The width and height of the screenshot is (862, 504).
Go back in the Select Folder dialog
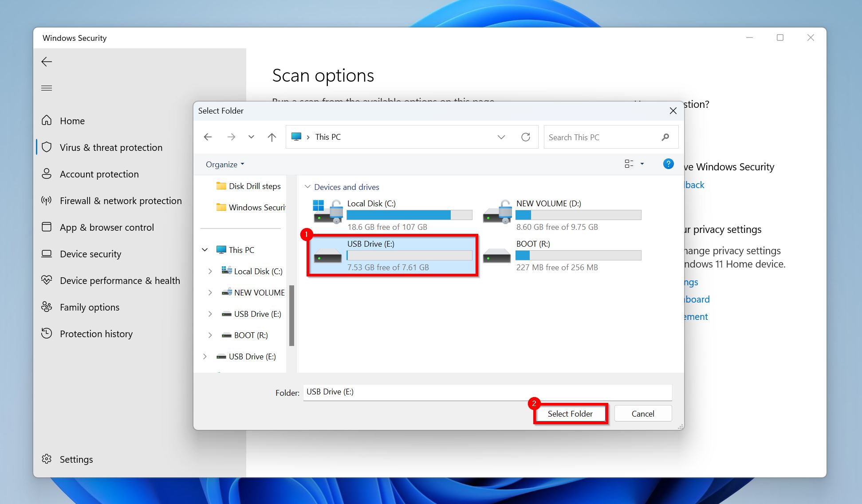pyautogui.click(x=208, y=137)
